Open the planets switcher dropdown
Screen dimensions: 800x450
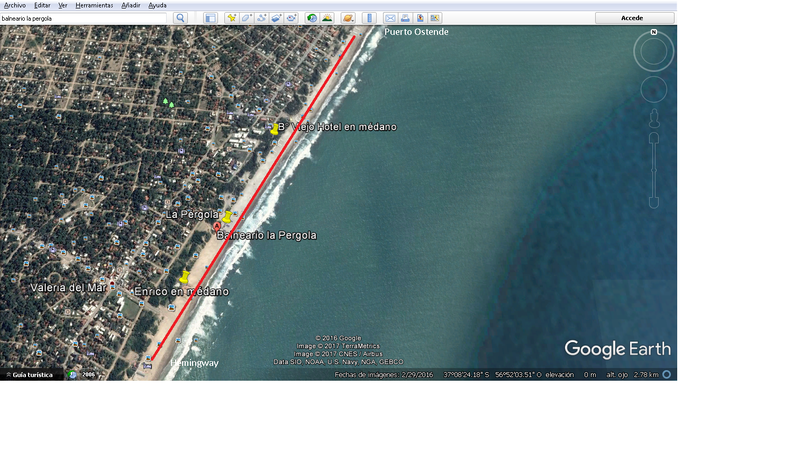point(348,18)
